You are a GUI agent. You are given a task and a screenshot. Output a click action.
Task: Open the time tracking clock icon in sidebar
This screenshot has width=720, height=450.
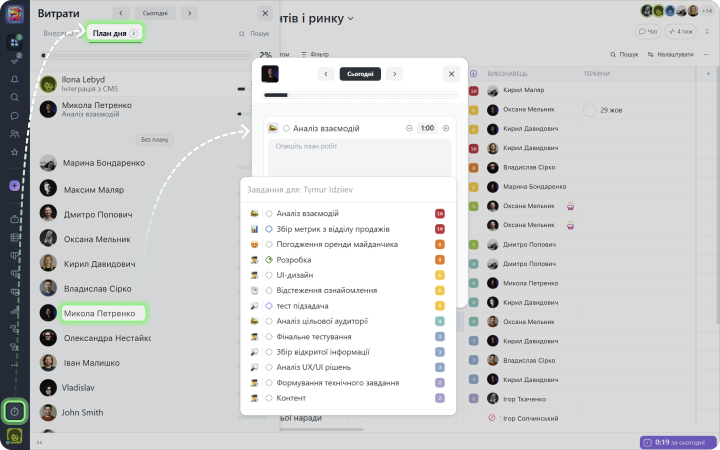[x=15, y=411]
